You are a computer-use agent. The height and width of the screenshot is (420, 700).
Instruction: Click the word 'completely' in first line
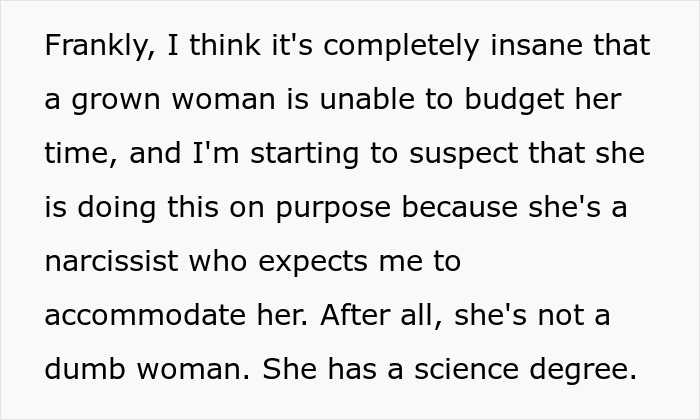(x=401, y=47)
